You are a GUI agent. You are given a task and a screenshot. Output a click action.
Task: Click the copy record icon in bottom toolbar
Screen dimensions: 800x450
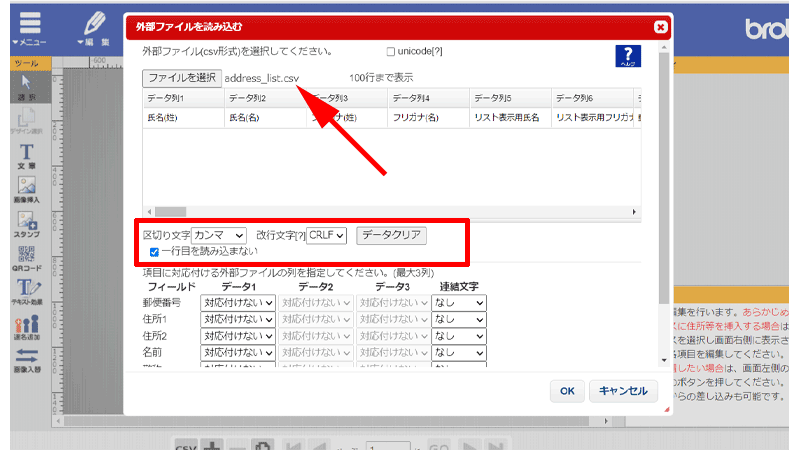click(x=263, y=446)
